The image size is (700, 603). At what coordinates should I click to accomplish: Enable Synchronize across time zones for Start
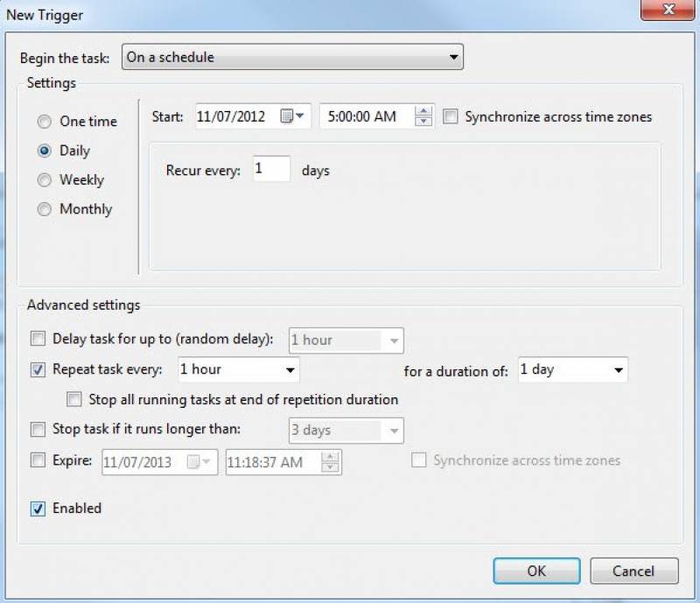tap(450, 116)
